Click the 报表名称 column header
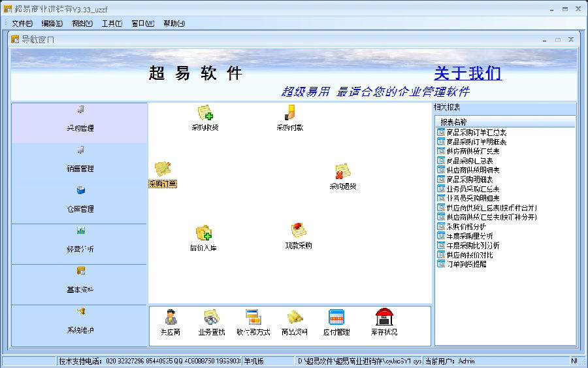 505,122
